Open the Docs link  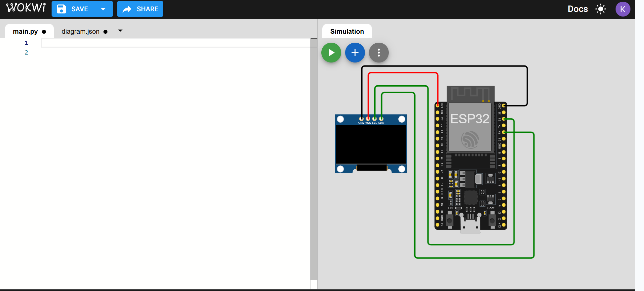[578, 9]
